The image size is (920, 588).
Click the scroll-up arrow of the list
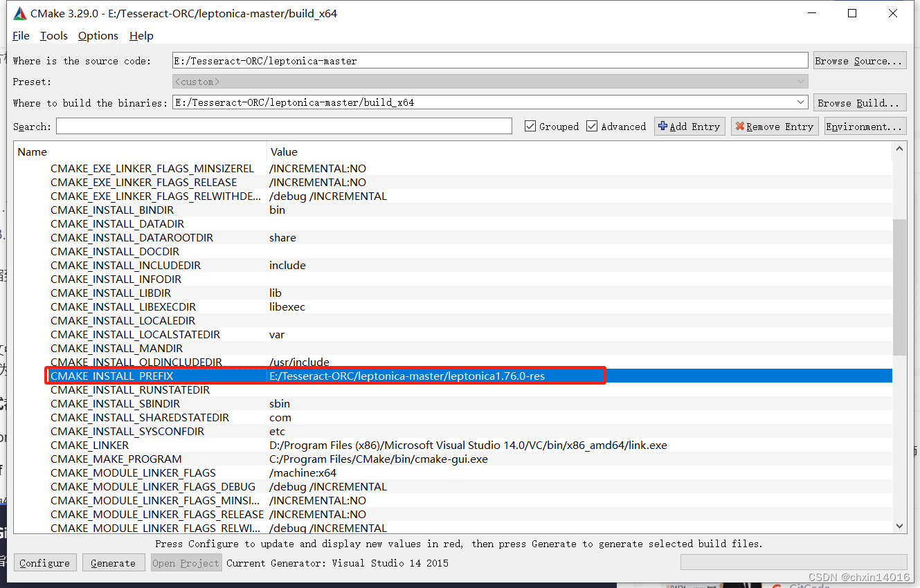[899, 148]
